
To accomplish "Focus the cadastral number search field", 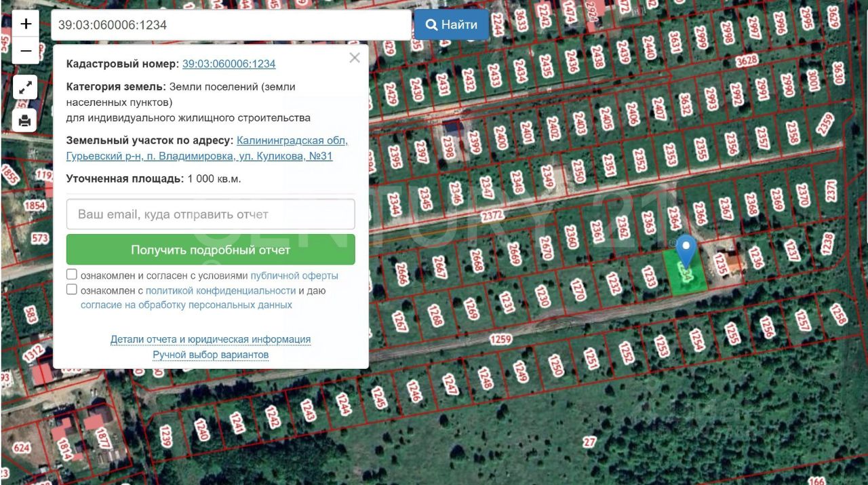I will (x=231, y=25).
